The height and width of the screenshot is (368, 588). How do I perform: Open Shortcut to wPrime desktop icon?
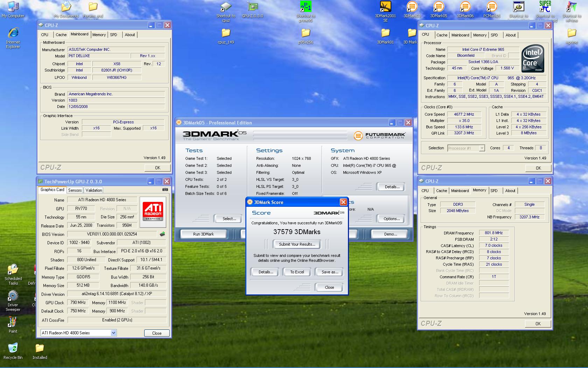tap(572, 11)
